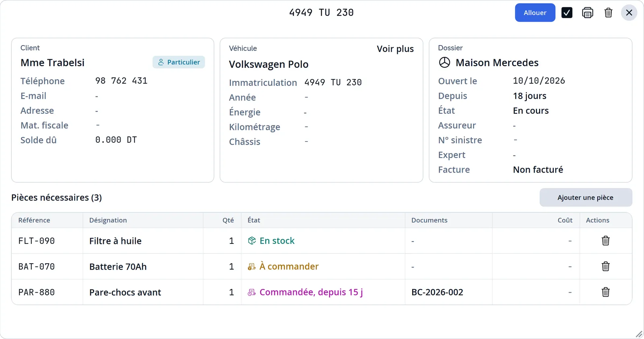Image resolution: width=644 pixels, height=339 pixels.
Task: Click the Pièces nécessaires (3) heading
Action: pos(56,198)
